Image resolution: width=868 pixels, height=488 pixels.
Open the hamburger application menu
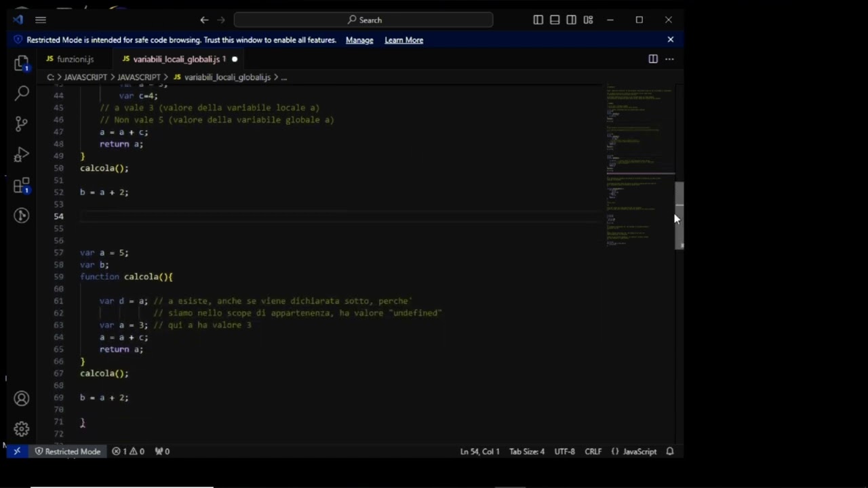pos(41,20)
